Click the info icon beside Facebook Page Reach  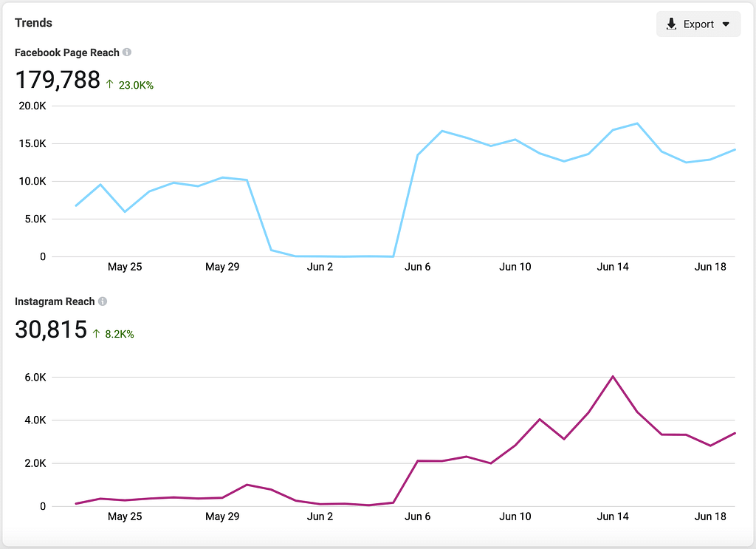click(x=127, y=52)
